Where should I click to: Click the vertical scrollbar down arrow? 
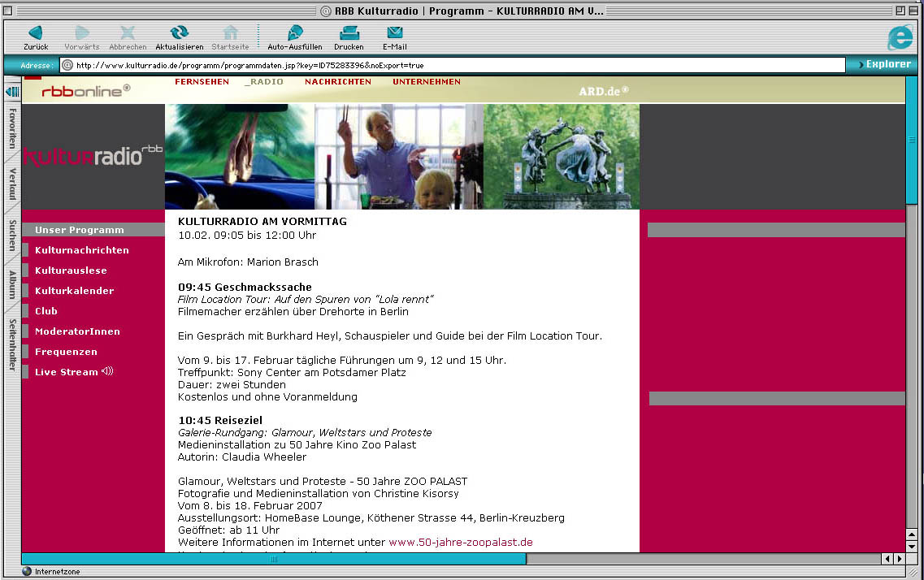tap(911, 547)
